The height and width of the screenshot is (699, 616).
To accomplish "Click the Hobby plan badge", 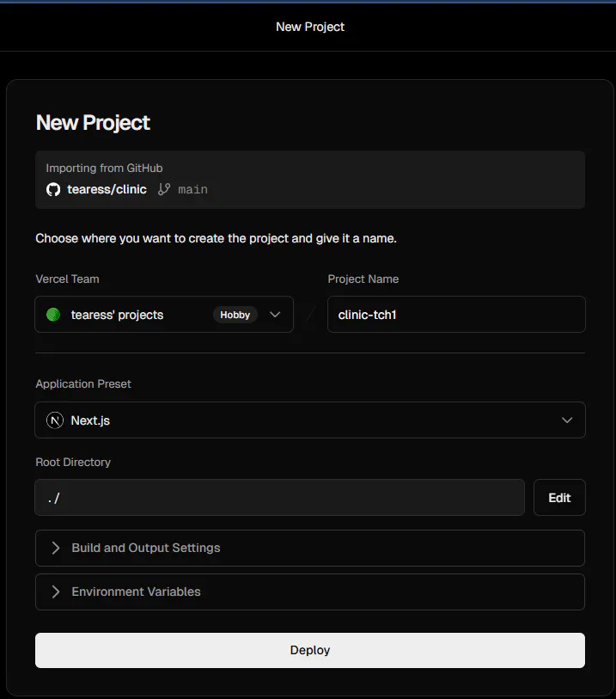I will 235,315.
